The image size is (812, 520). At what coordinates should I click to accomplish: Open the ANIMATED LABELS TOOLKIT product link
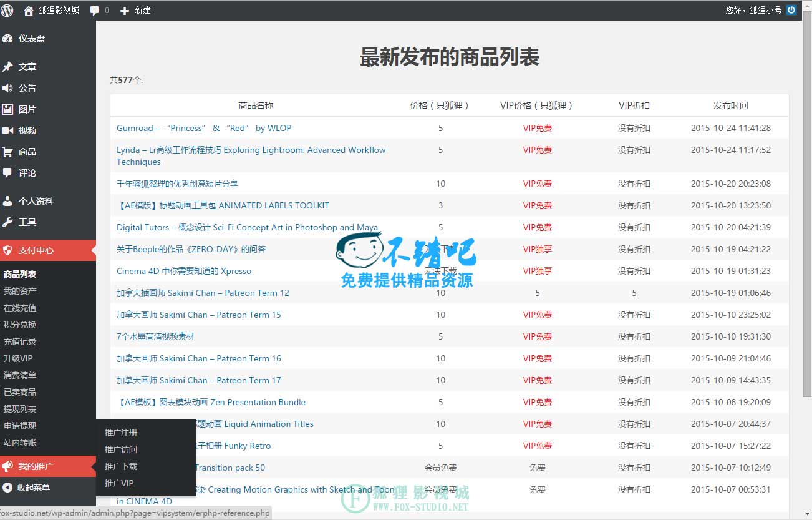[223, 205]
